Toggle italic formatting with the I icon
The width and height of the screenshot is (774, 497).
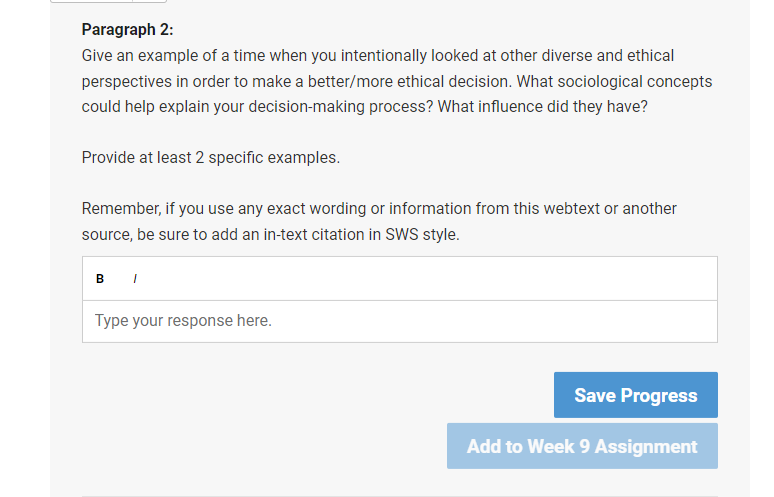(135, 279)
